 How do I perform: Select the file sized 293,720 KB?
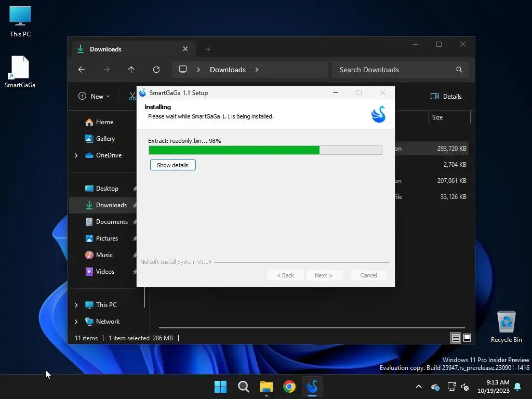pos(452,148)
